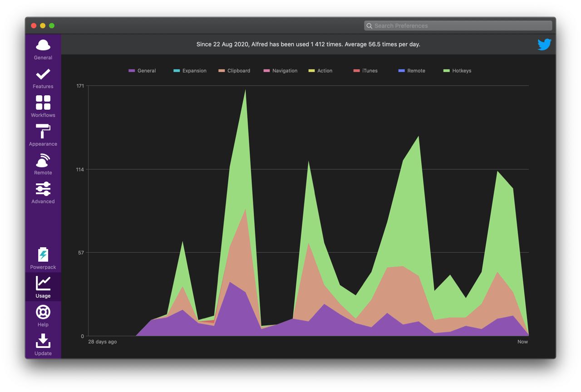The image size is (581, 392).
Task: Click the Twitter bird icon
Action: pos(544,44)
